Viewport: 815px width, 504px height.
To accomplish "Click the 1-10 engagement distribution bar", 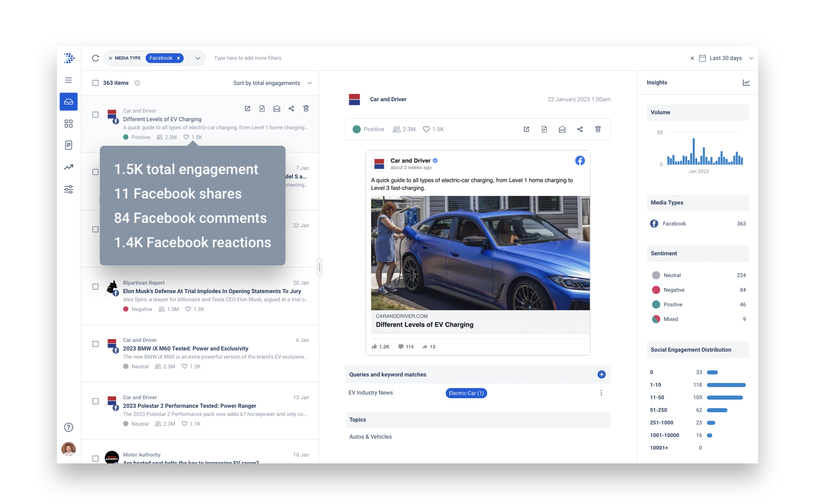I will click(726, 385).
